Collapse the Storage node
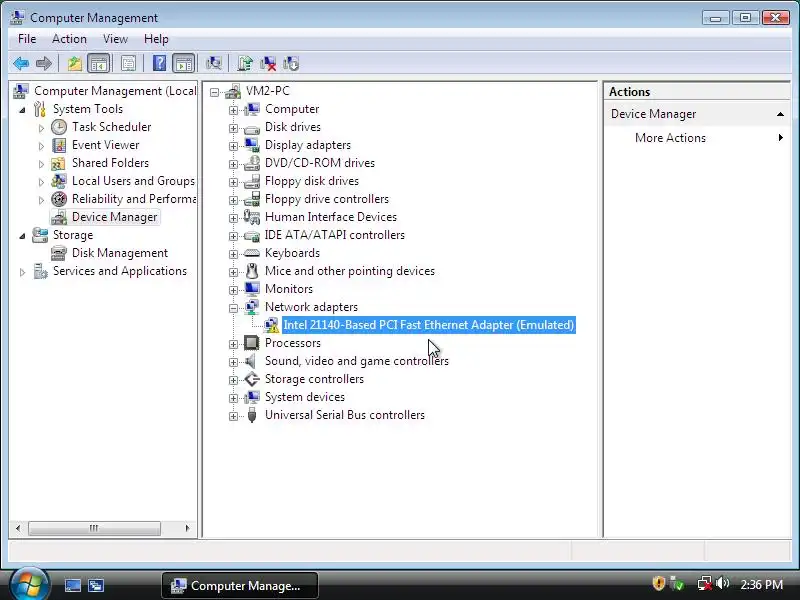Image resolution: width=800 pixels, height=600 pixels. [x=22, y=236]
